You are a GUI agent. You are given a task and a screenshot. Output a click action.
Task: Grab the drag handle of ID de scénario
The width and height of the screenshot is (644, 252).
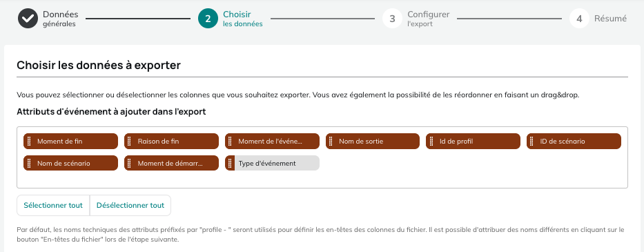[x=532, y=141]
